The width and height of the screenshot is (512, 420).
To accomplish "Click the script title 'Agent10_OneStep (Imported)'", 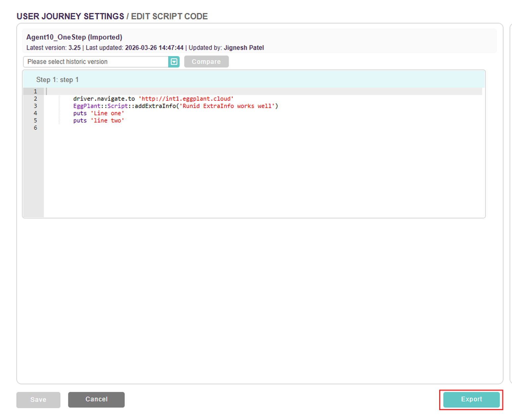I will pyautogui.click(x=74, y=37).
